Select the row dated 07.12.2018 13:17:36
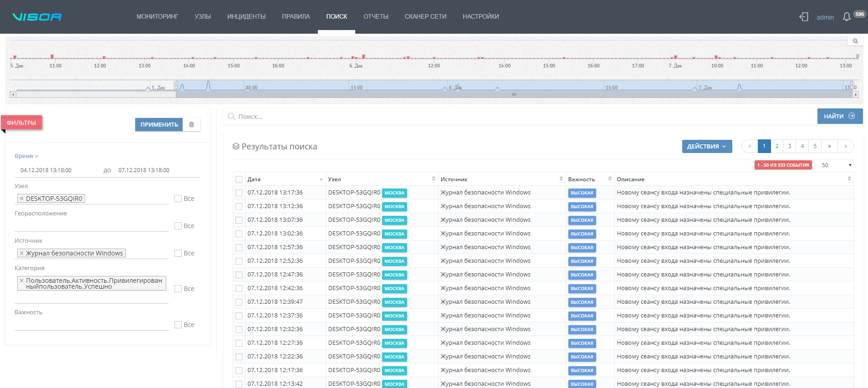Image resolution: width=868 pixels, height=388 pixels. click(239, 193)
